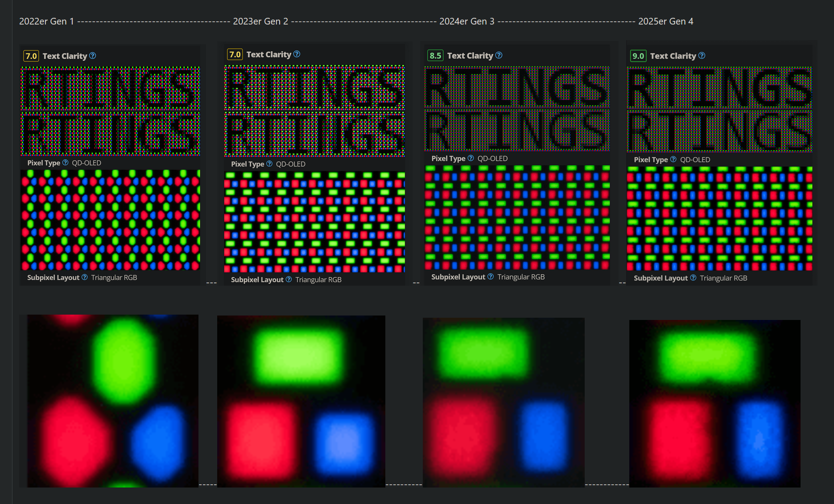
Task: Open Text Clarity help icon under Gen 1
Action: click(x=93, y=56)
